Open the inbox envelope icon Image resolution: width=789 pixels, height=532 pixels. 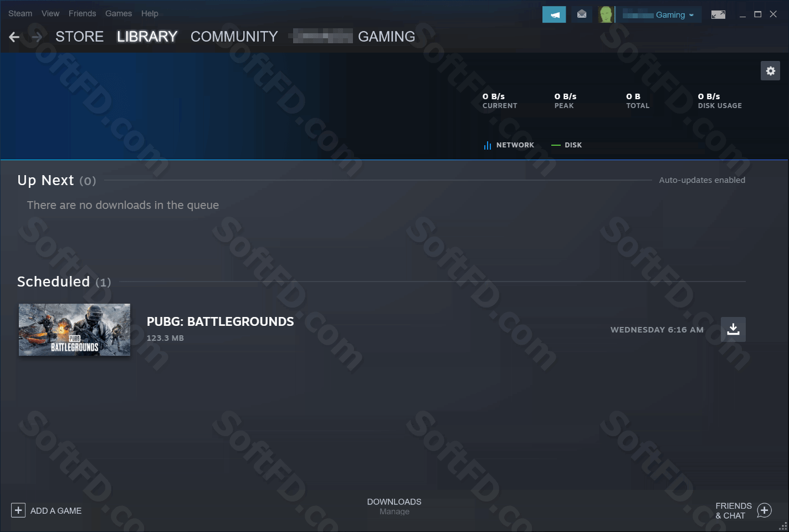click(582, 14)
